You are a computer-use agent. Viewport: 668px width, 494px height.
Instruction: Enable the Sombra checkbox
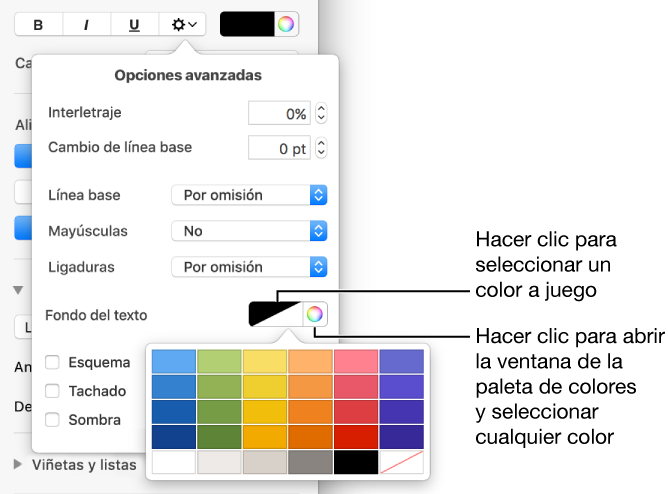tap(52, 419)
